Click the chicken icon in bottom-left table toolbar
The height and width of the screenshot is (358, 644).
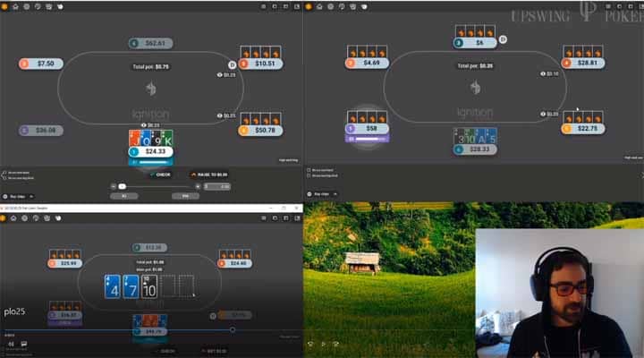pos(58,218)
